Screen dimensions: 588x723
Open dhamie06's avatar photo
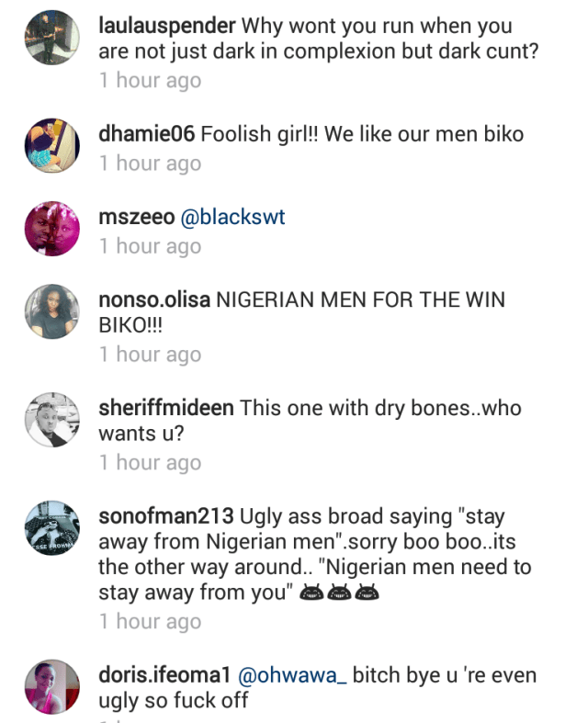(x=53, y=146)
